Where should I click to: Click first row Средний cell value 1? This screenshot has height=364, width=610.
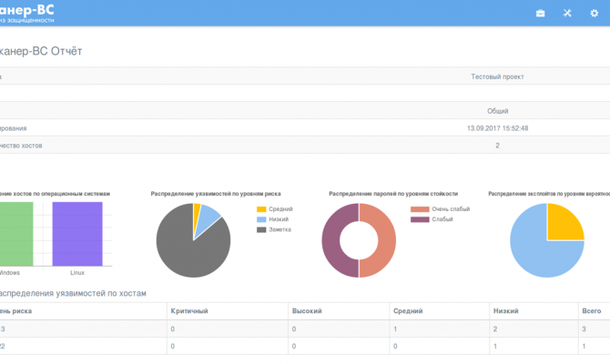[x=395, y=329]
